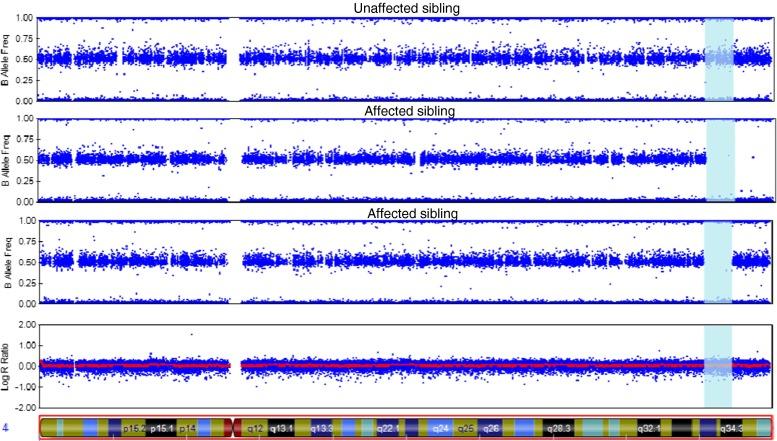This screenshot has width=777, height=441.
Task: Select the q24 chromosome band
Action: coord(439,428)
